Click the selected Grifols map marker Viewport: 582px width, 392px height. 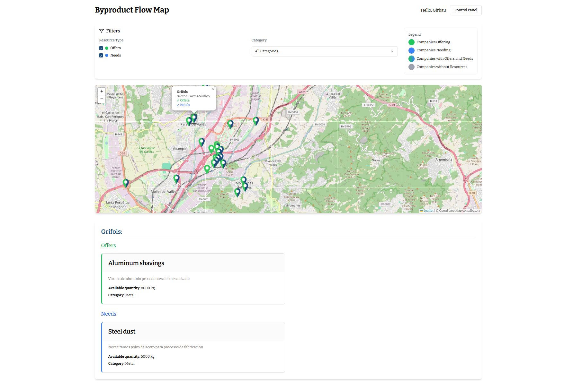pos(194,118)
